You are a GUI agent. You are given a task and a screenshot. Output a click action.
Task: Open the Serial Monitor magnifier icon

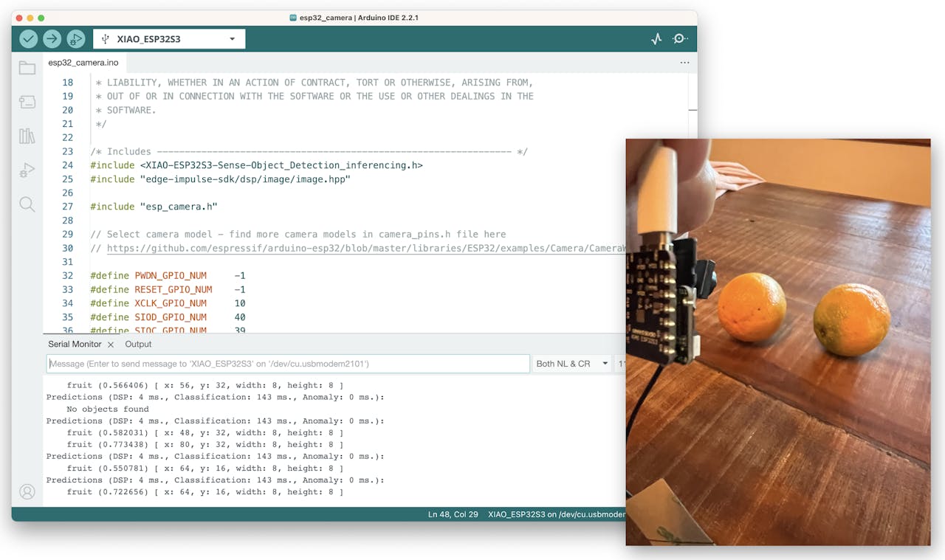click(x=680, y=39)
